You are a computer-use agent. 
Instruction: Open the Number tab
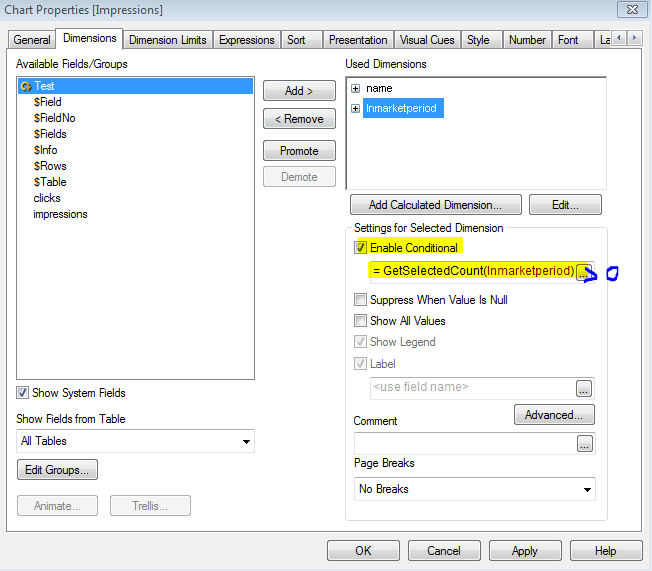point(527,40)
